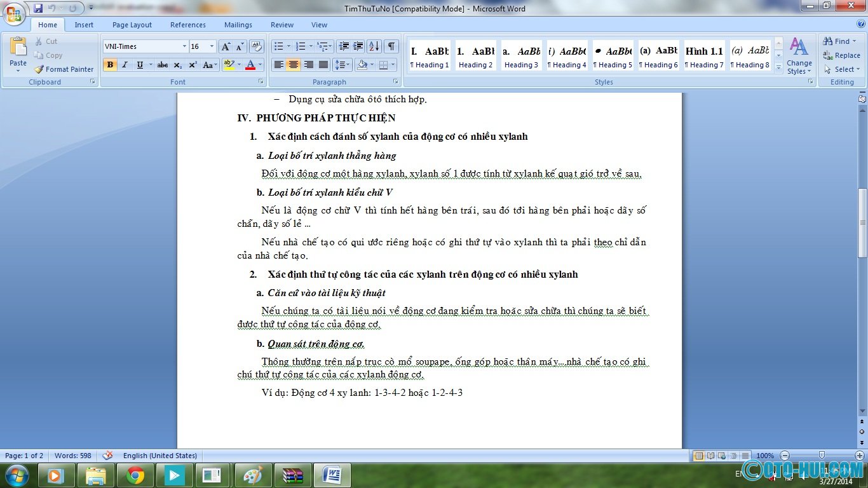This screenshot has height=488, width=868.
Task: Zoom out with the minus button
Action: click(x=785, y=456)
